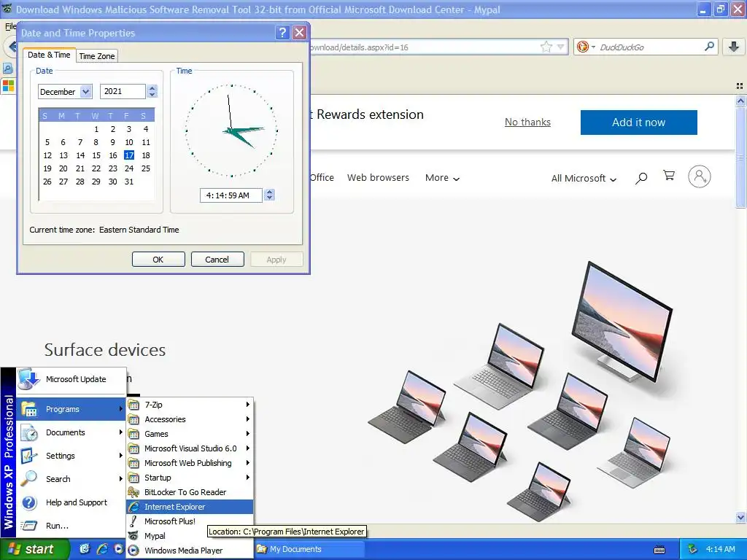747x560 pixels.
Task: Open the Run... icon
Action: point(28,526)
